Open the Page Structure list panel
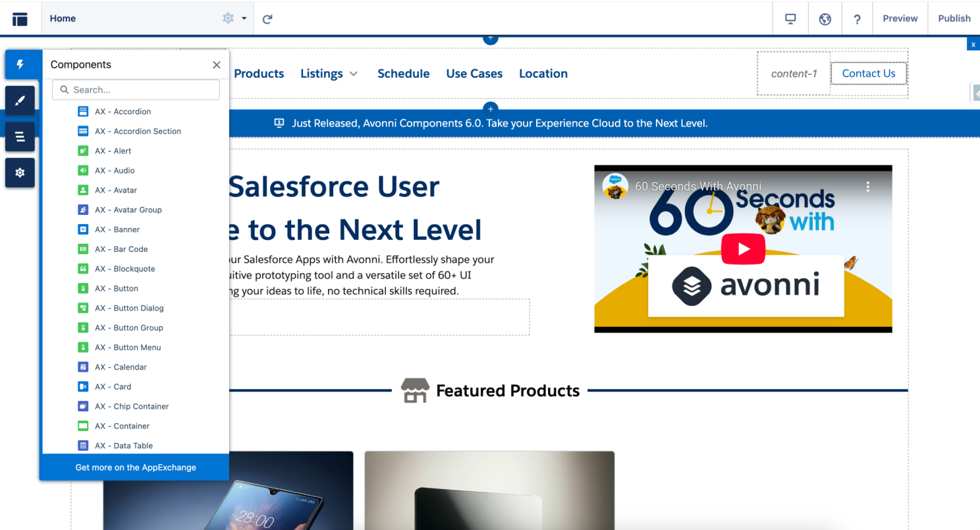This screenshot has height=530, width=980. click(20, 136)
